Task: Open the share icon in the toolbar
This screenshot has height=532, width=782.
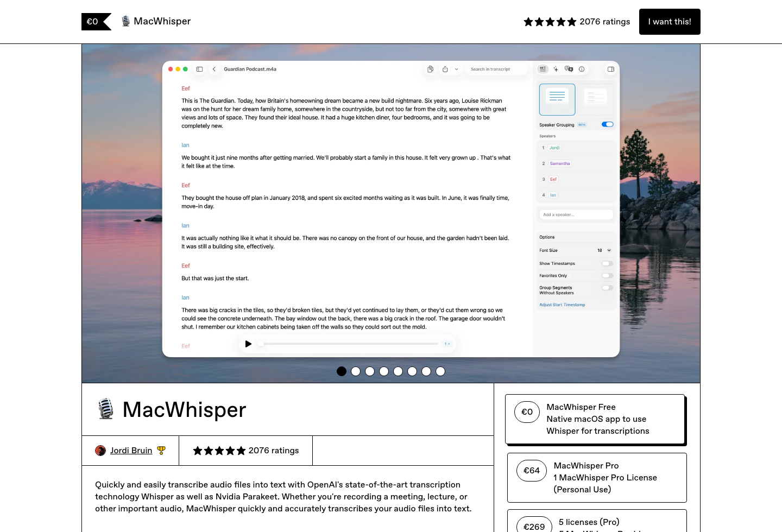Action: [445, 69]
